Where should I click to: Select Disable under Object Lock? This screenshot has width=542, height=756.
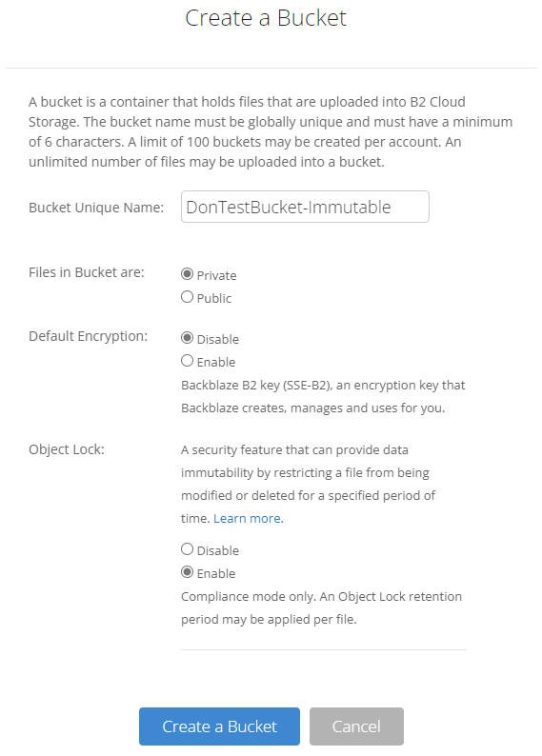tap(187, 549)
